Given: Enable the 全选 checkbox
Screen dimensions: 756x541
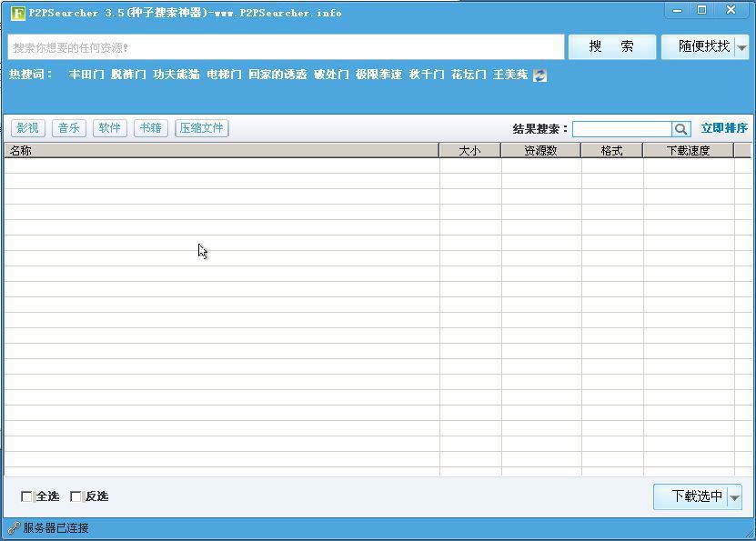Looking at the screenshot, I should [27, 496].
